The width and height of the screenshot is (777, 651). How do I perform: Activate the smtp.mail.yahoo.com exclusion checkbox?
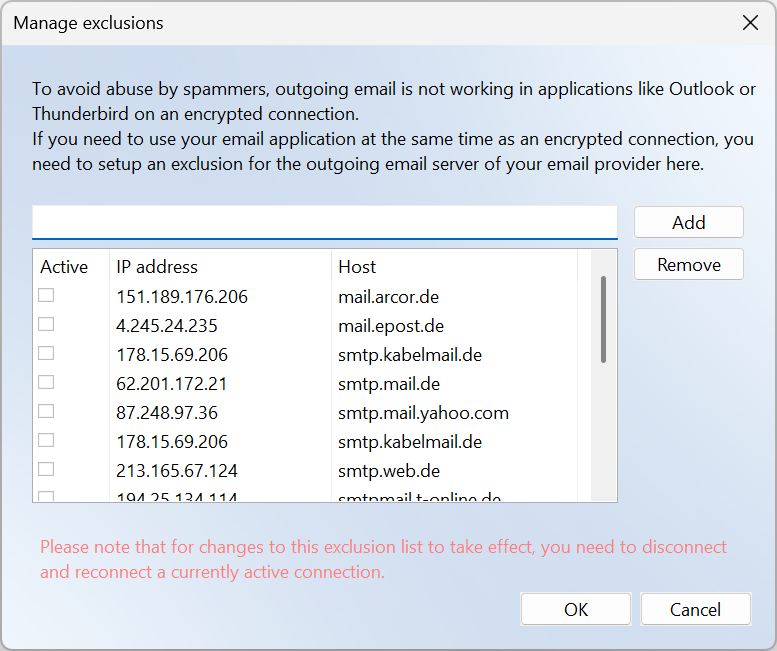pyautogui.click(x=46, y=412)
